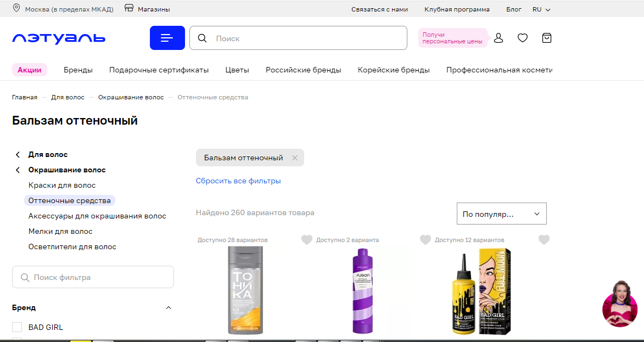This screenshot has width=644, height=342.
Task: Add BAD GIRL yellow product to favorites heart
Action: pyautogui.click(x=544, y=240)
